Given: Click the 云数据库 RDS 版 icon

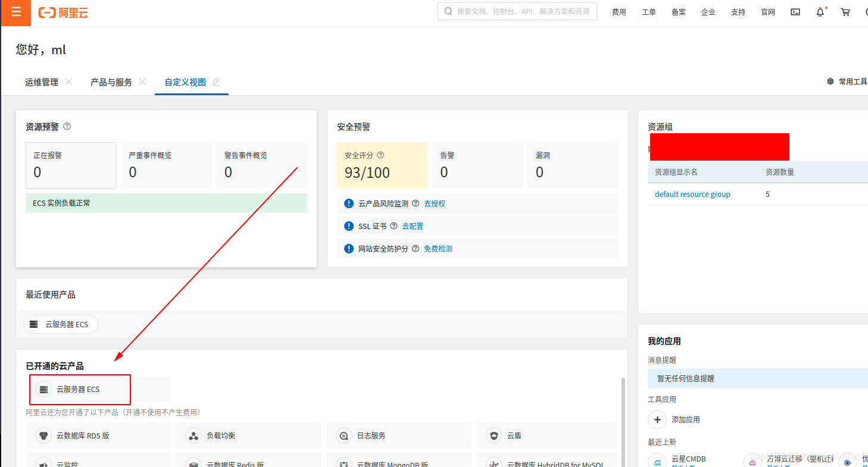Looking at the screenshot, I should pos(43,435).
